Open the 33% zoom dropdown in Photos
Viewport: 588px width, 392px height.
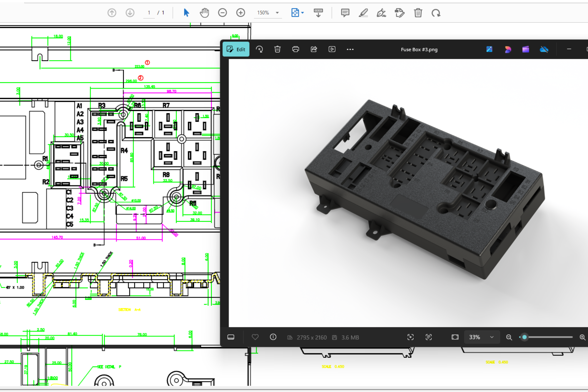(482, 337)
